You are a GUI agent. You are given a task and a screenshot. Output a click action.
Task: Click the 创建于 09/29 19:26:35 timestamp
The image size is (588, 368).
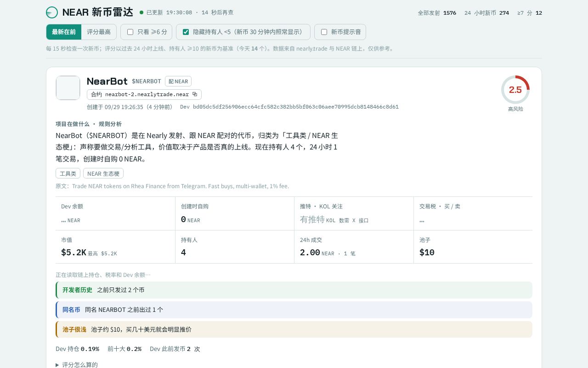point(130,107)
